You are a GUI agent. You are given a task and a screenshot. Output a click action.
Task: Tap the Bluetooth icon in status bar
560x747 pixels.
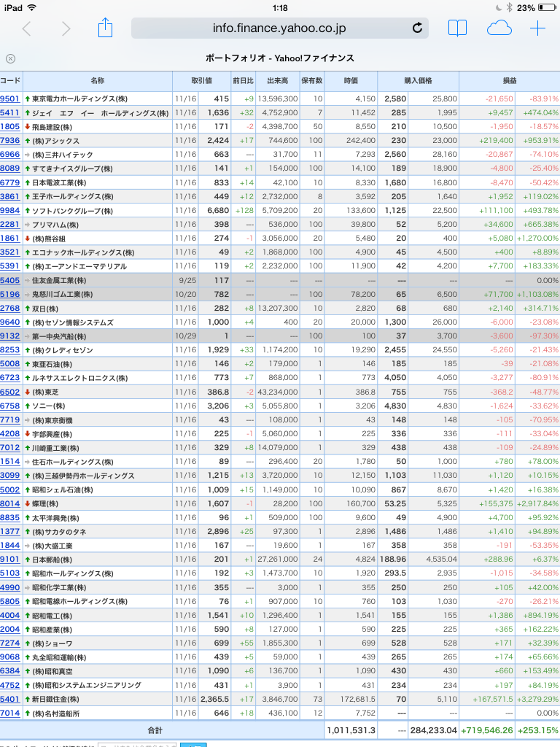click(509, 7)
